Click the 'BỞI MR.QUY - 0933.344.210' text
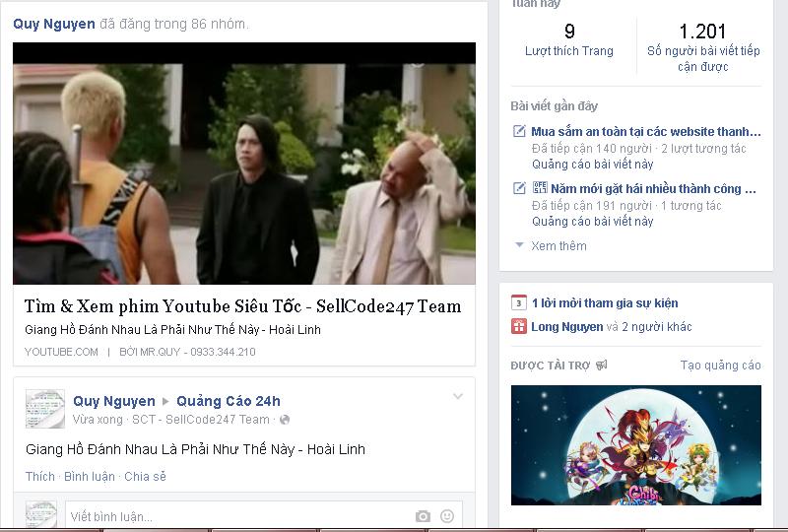 (187, 352)
